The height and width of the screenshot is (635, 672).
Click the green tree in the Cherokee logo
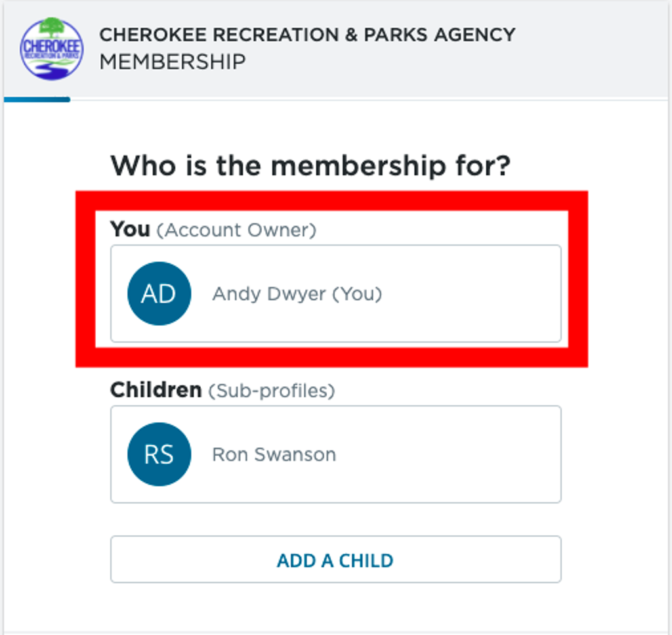click(52, 28)
